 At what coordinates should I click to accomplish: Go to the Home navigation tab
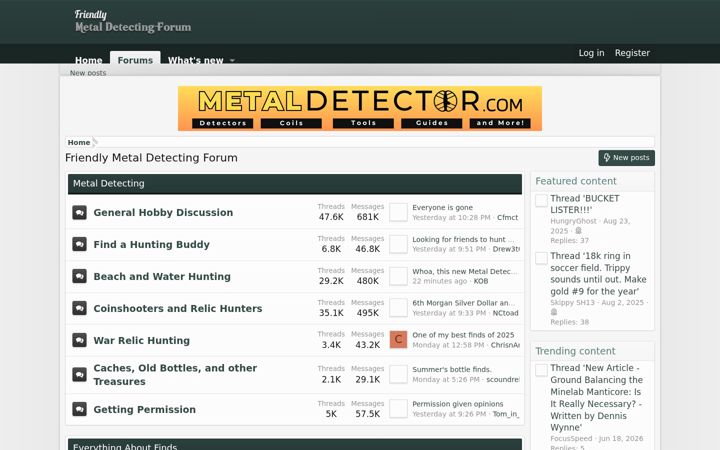point(89,60)
